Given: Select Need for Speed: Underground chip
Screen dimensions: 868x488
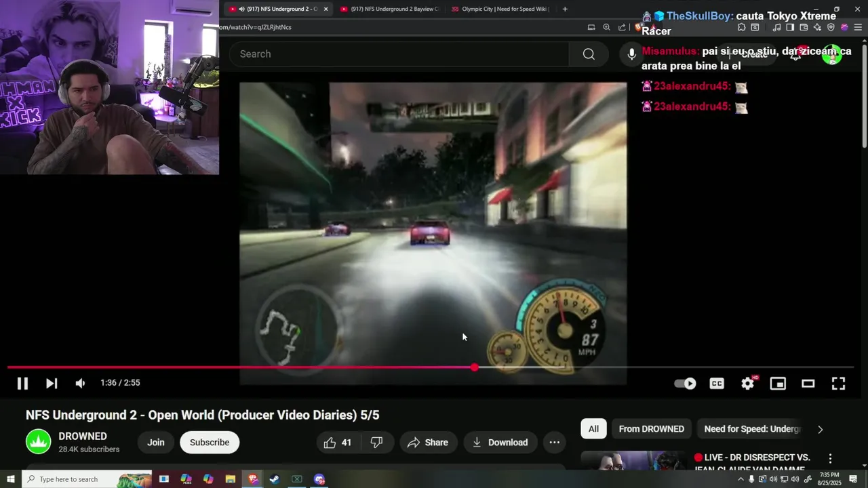Looking at the screenshot, I should [752, 429].
